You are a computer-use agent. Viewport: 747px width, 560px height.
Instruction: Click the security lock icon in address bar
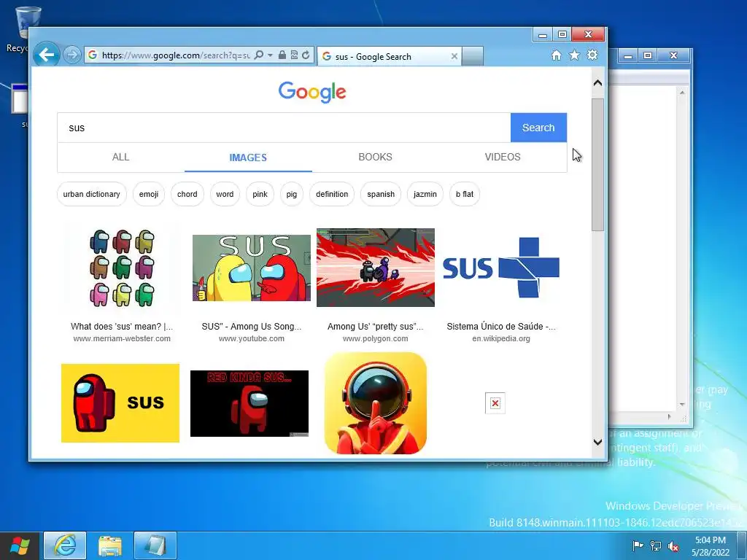point(282,55)
